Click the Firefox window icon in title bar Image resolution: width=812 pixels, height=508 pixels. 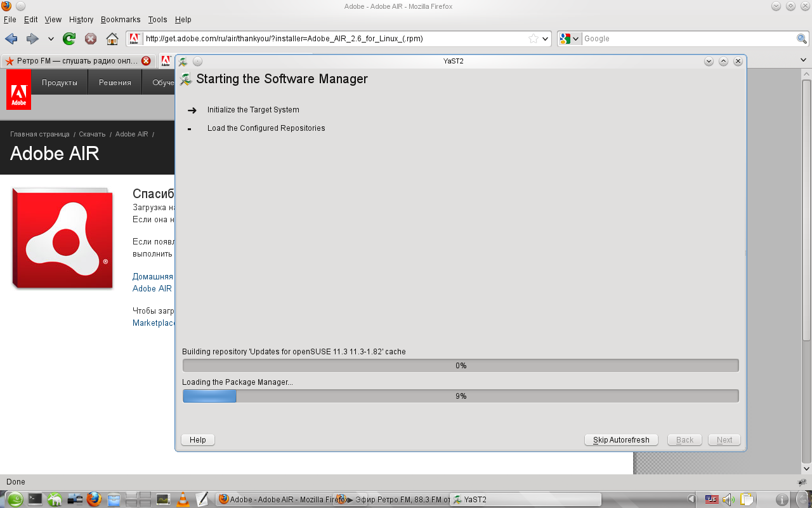pyautogui.click(x=6, y=6)
